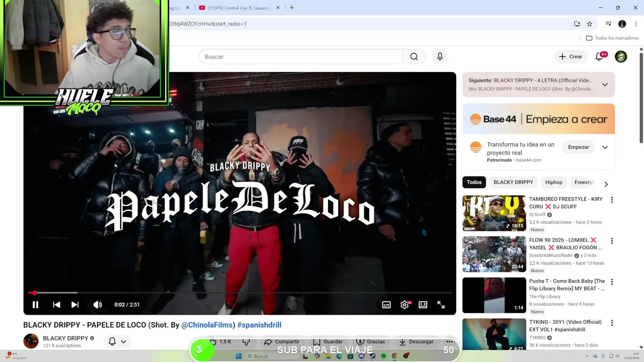Seek on the red video progress bar
Viewport: 644px width, 362px height.
(x=239, y=293)
